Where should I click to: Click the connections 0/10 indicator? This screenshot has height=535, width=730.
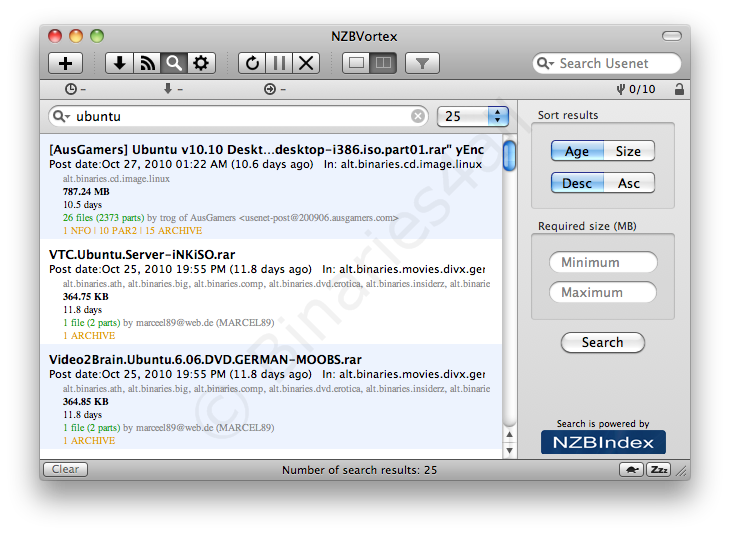coord(635,89)
